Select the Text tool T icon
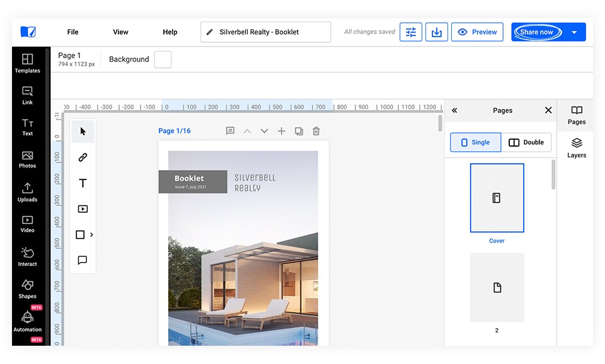Image resolution: width=605 pixels, height=364 pixels. point(83,183)
